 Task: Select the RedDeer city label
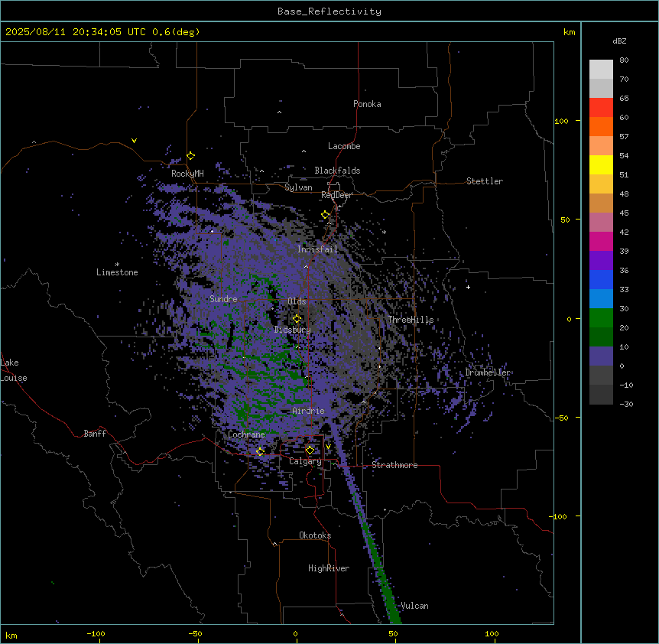336,195
